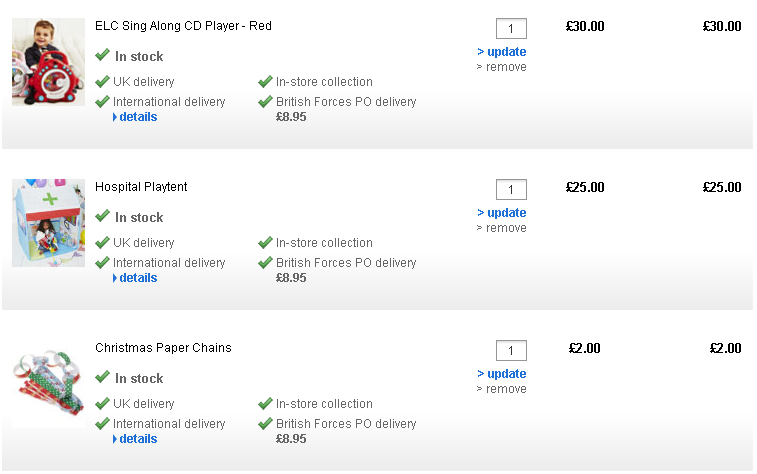Click the In stock checkmark for Christmas Paper Chains
This screenshot has width=757, height=474.
click(x=102, y=377)
